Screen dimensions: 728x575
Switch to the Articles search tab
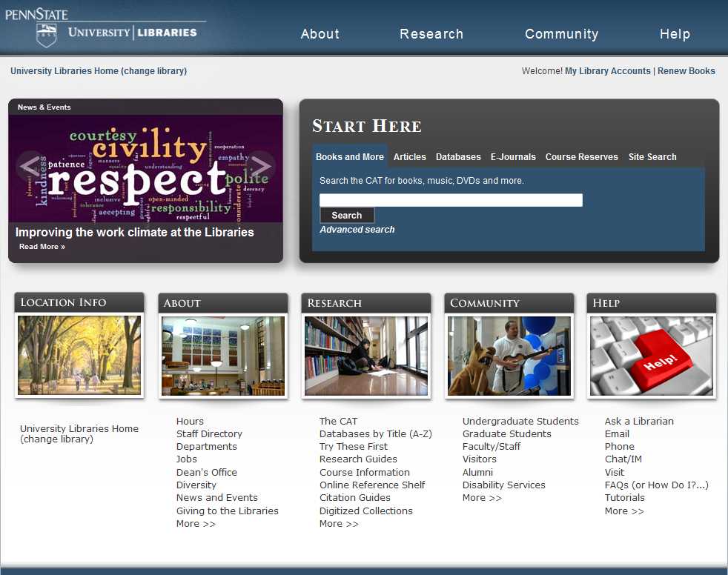pos(409,156)
